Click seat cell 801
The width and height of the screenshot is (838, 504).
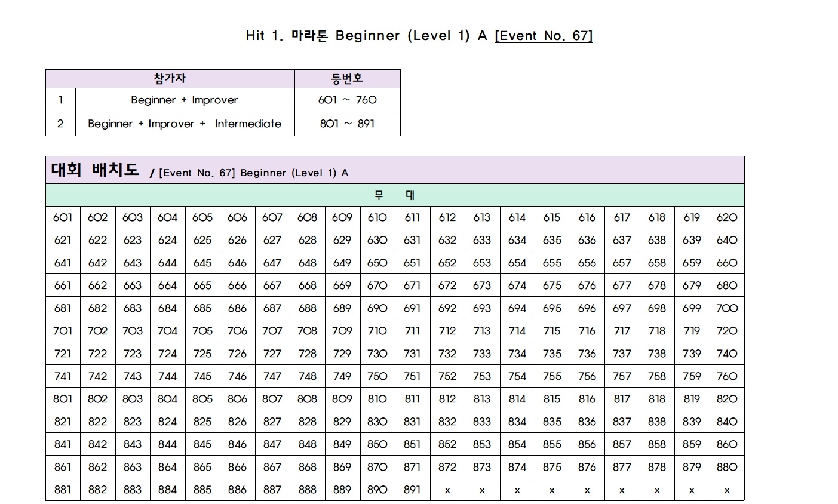tap(63, 399)
